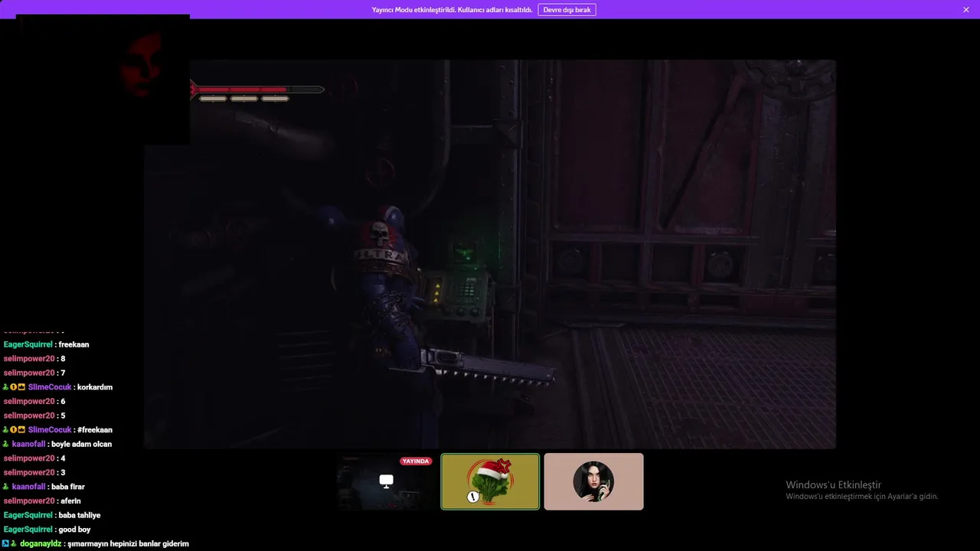
Task: Click chat message "selimpower20 : 7"
Action: click(x=34, y=373)
